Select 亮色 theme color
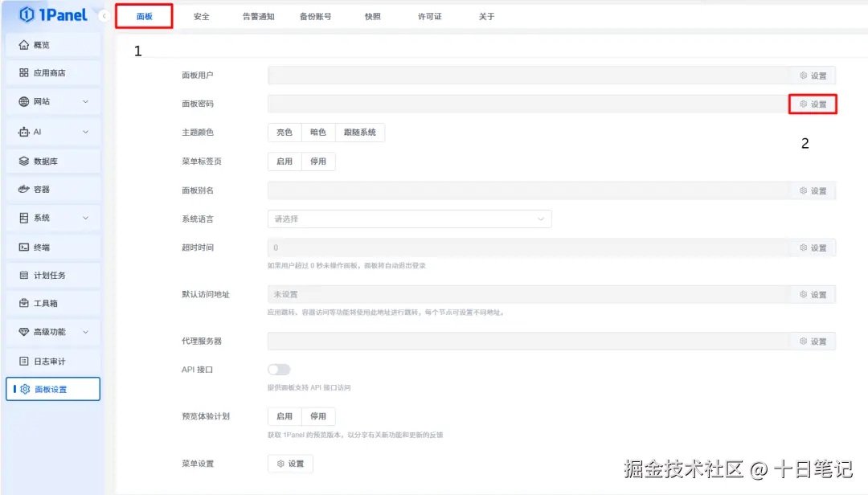Viewport: 868px width, 495px height. pyautogui.click(x=285, y=133)
